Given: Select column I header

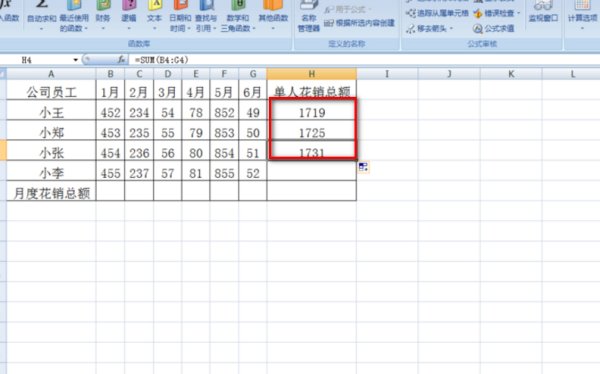Looking at the screenshot, I should pos(387,74).
